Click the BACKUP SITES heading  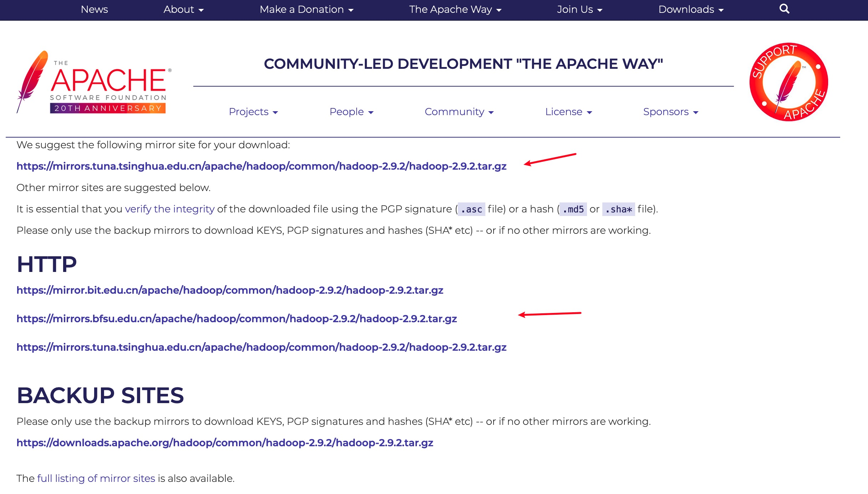coord(100,395)
